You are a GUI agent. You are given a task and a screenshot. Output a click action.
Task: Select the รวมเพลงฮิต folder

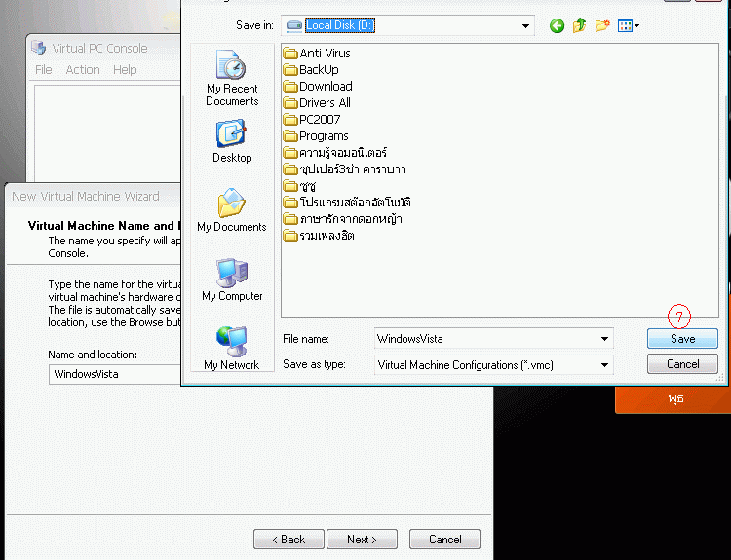click(319, 236)
